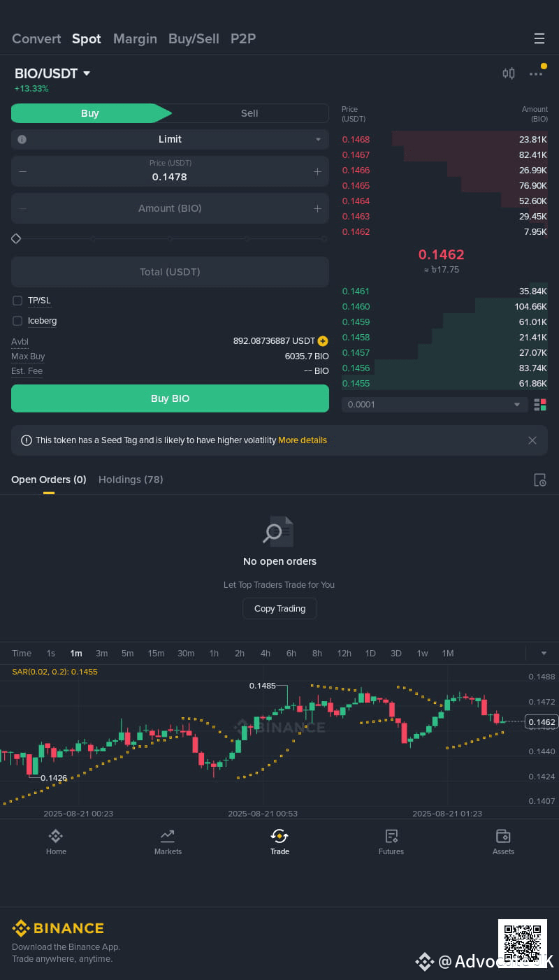Go to Trade in bottom navigation
The width and height of the screenshot is (559, 980).
(279, 842)
